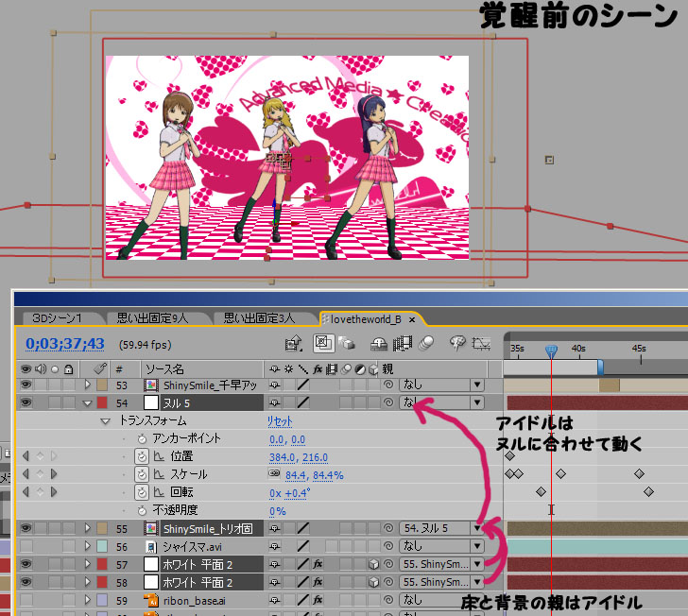The width and height of the screenshot is (688, 616).
Task: Click the graph icon next to 回転
Action: (159, 493)
